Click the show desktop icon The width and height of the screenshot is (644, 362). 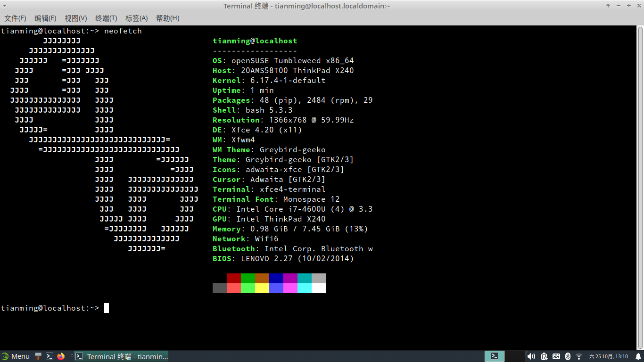[x=38, y=356]
